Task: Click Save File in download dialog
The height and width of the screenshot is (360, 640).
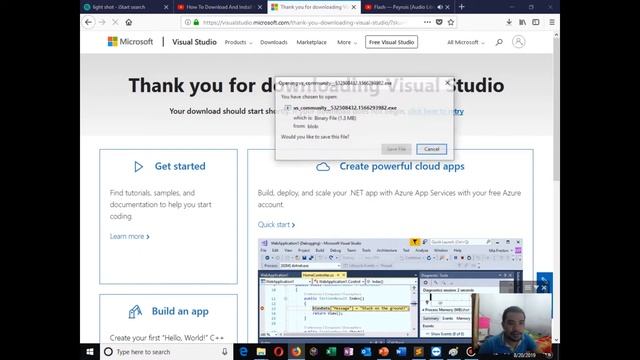Action: (x=396, y=149)
